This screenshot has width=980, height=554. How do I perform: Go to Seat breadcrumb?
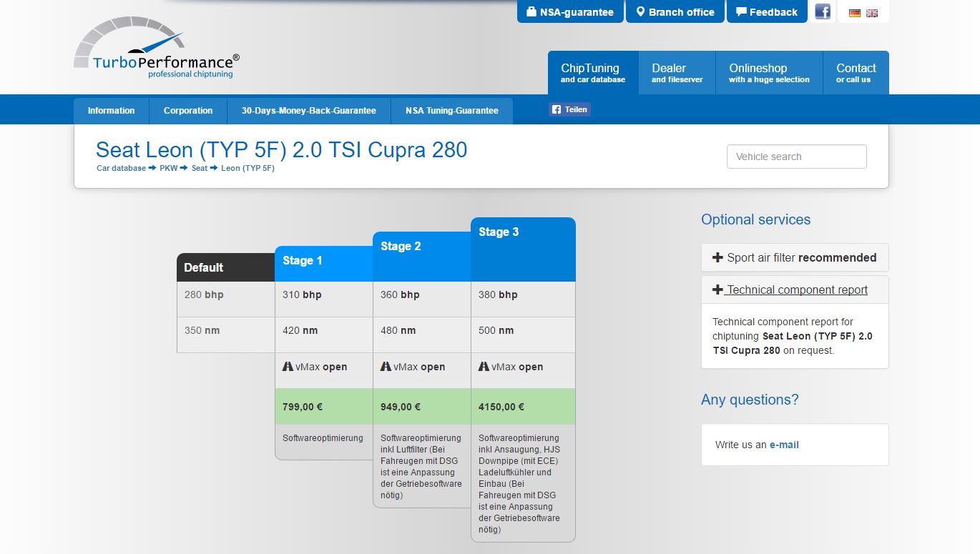(x=200, y=169)
